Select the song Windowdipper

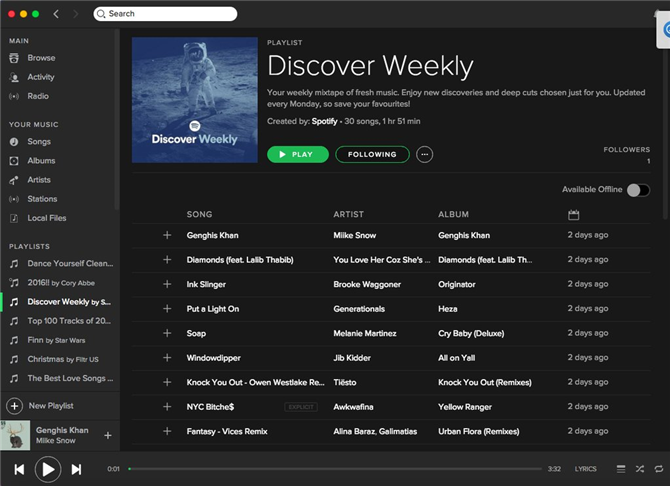(213, 358)
